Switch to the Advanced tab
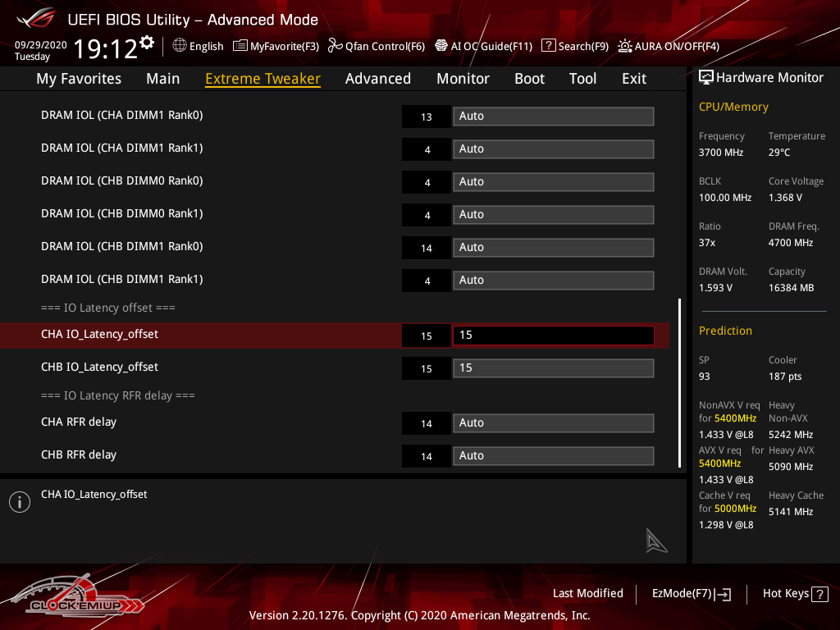Screen dimensions: 840x630 point(377,79)
